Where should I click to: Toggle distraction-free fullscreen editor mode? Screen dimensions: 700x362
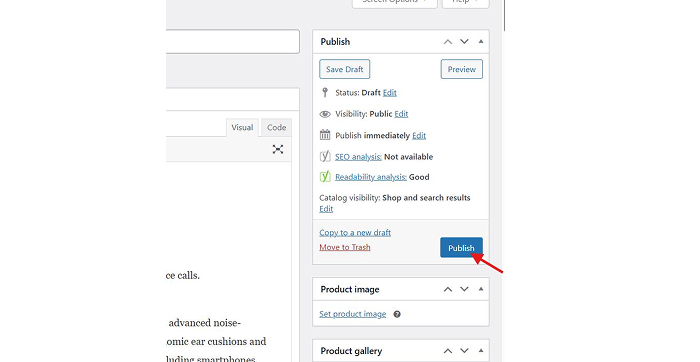click(278, 149)
